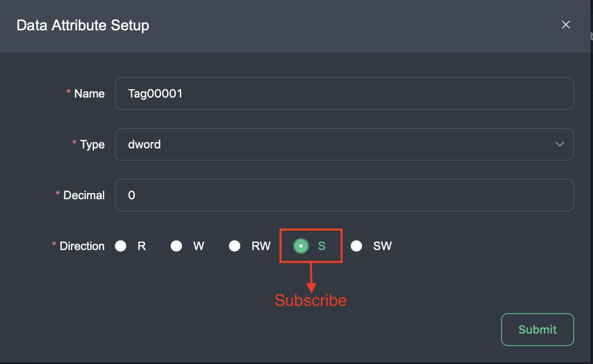Choose the RW direction option
Screen dimensions: 593x364
coord(235,246)
